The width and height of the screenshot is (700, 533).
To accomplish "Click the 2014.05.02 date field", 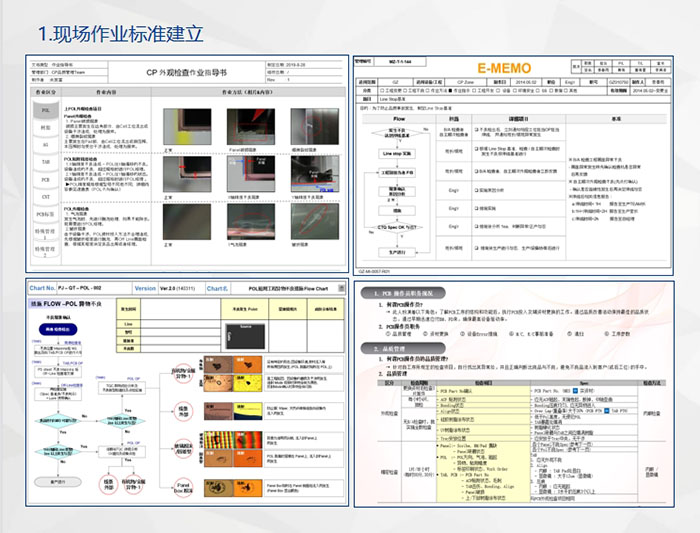I will coord(526,82).
